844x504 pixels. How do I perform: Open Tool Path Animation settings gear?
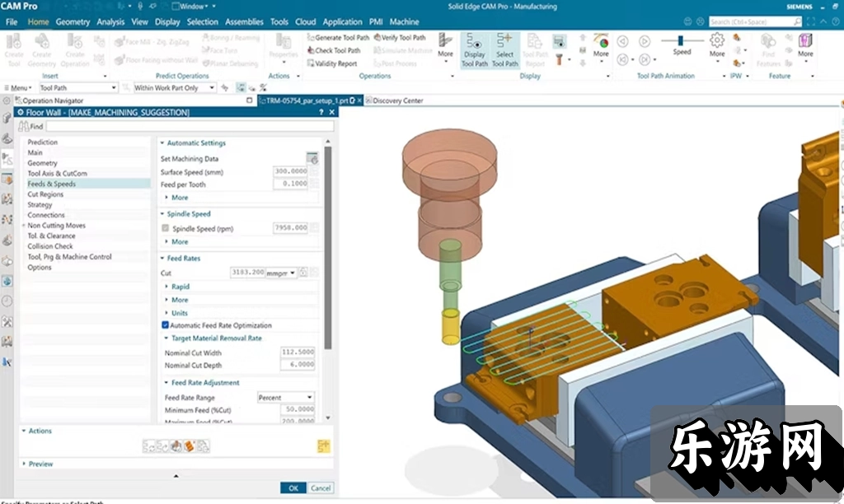click(717, 40)
